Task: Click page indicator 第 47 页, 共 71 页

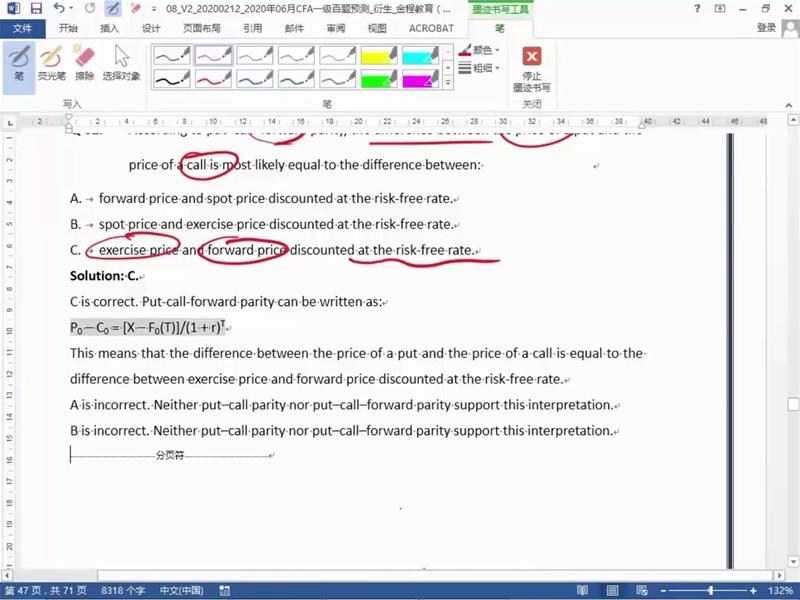Action: click(x=46, y=591)
